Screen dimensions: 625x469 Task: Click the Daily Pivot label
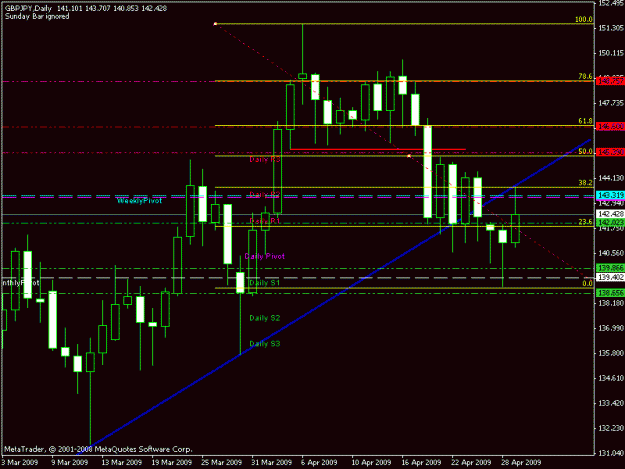[265, 256]
